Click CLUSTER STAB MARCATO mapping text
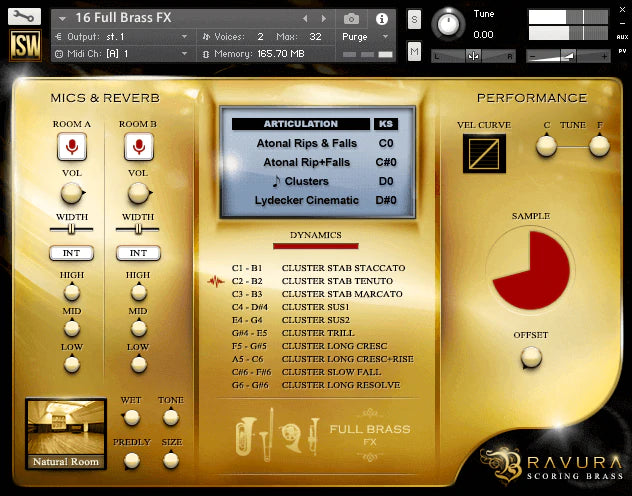 342,294
